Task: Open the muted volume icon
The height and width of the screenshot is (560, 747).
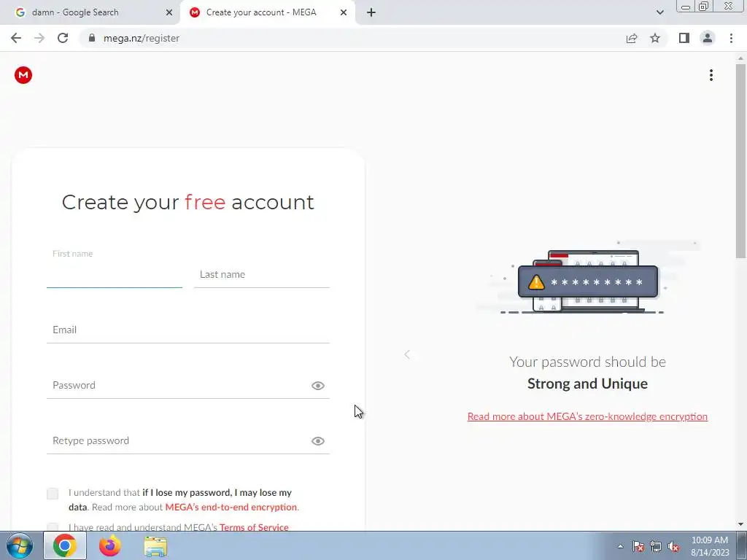Action: pos(673,547)
